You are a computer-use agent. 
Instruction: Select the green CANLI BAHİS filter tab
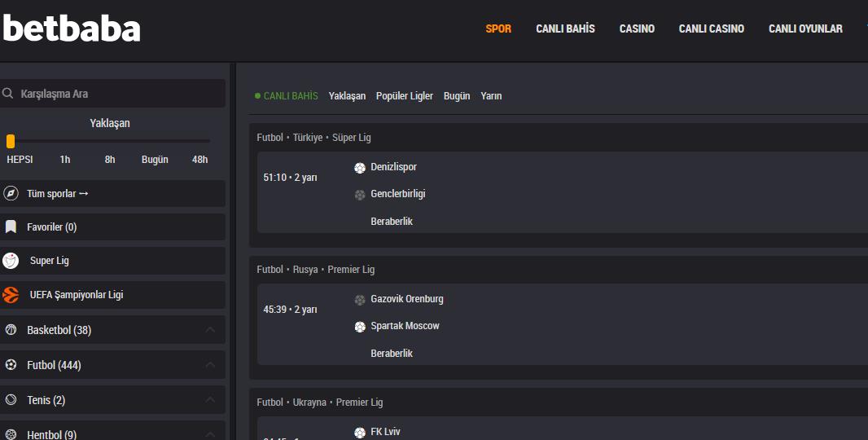(291, 96)
